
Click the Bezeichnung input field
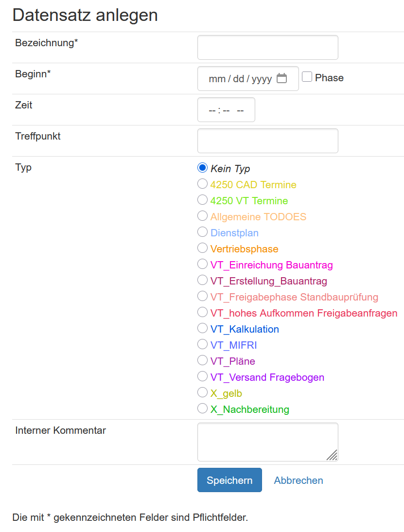pyautogui.click(x=267, y=47)
